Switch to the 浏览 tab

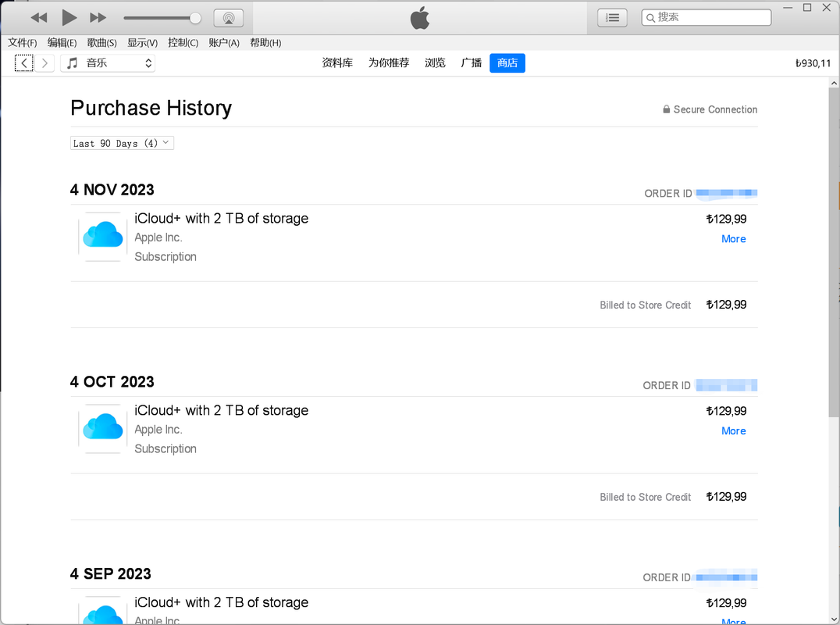[x=435, y=63]
